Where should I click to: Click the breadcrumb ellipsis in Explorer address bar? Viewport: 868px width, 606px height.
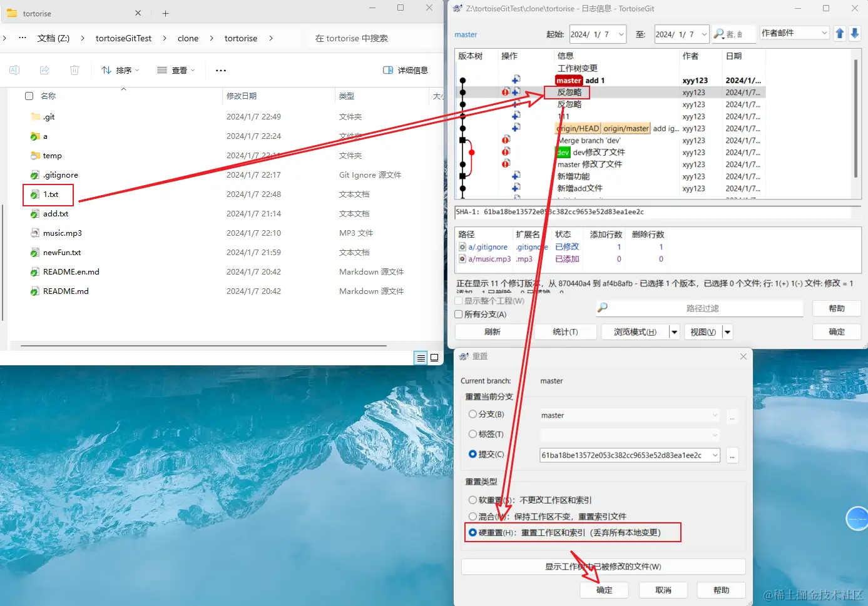coord(23,38)
